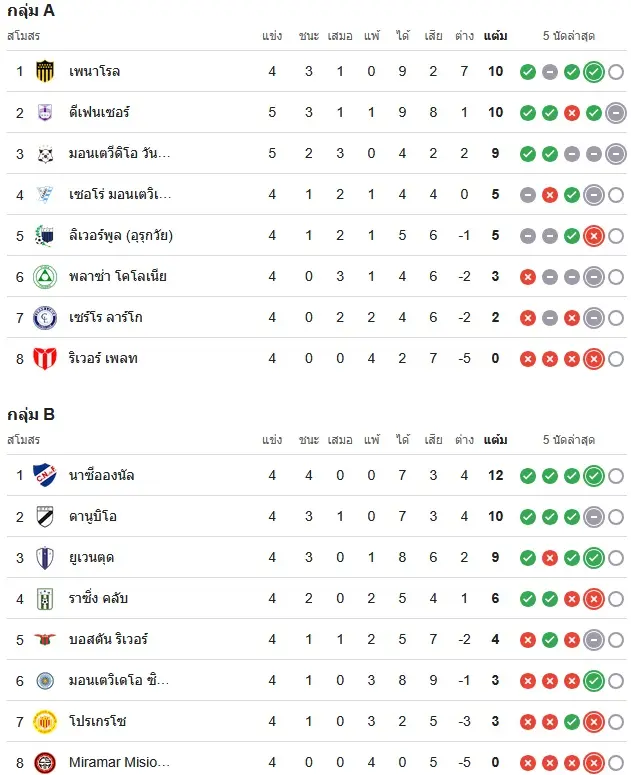
Task: Click the กลุ่ม B group heading
Action: [31, 414]
